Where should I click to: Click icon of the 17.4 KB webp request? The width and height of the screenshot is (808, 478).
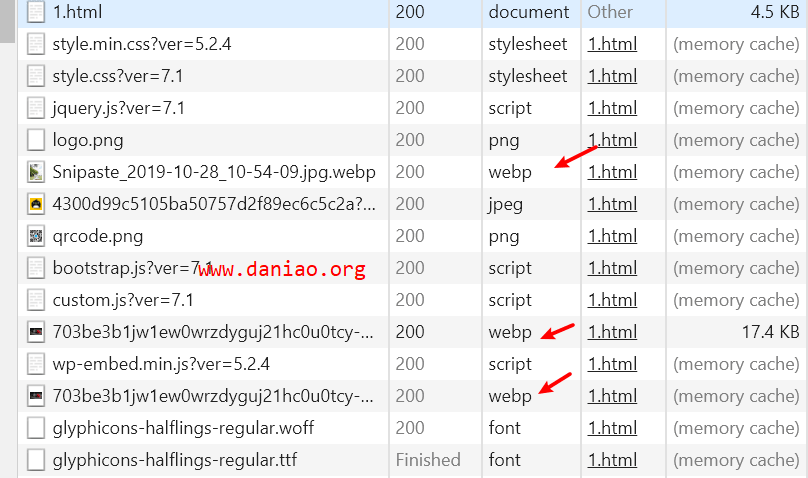[36, 332]
